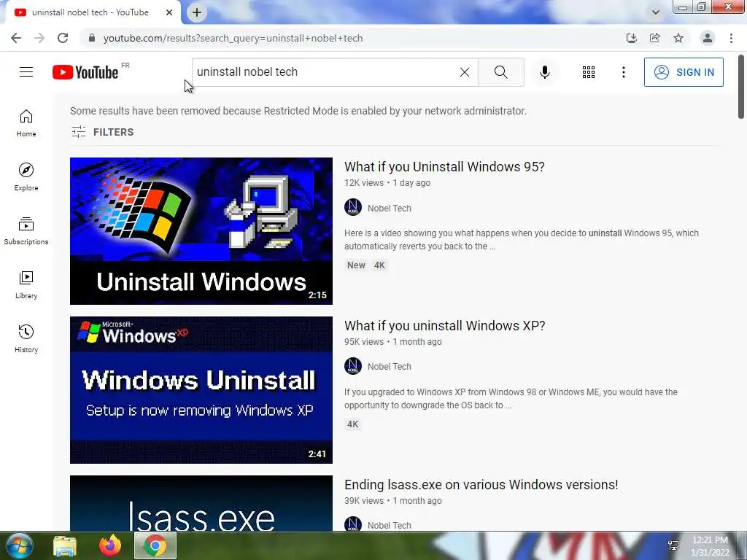Screen dimensions: 747x560
Task: Open a new browser tab
Action: [197, 12]
